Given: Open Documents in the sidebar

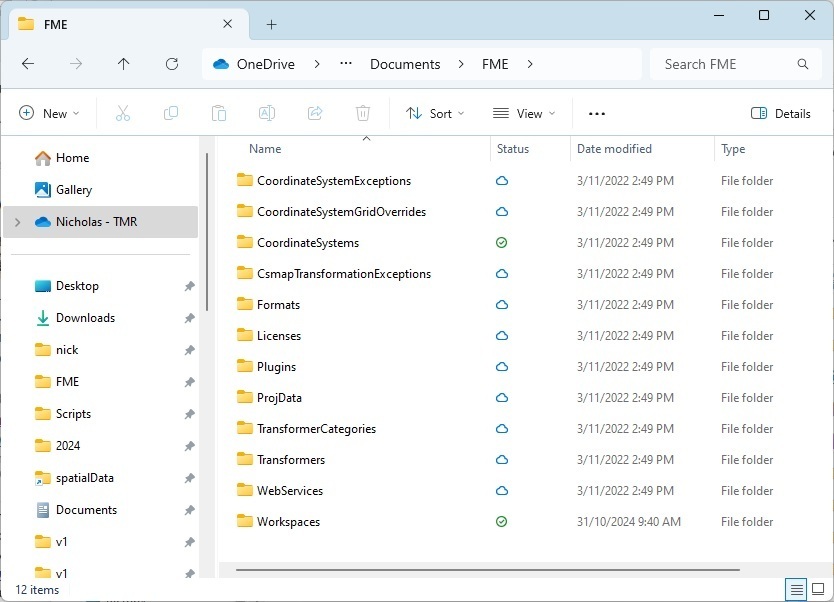Looking at the screenshot, I should 86,509.
